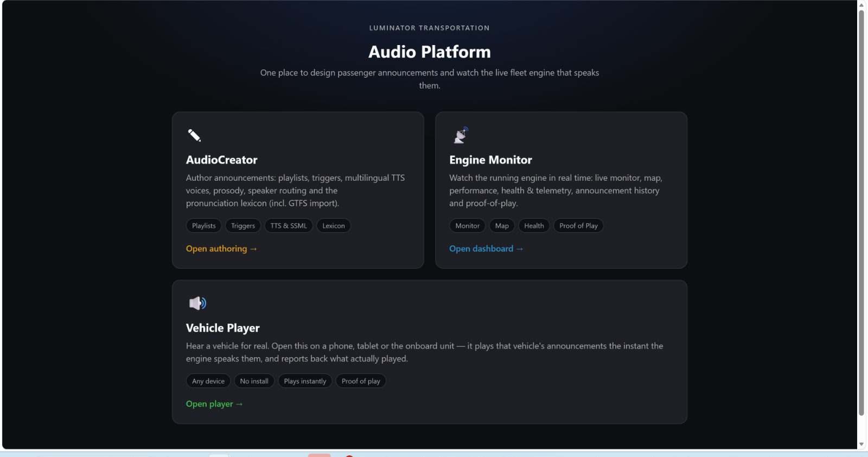Image resolution: width=868 pixels, height=457 pixels.
Task: Click the TTS & SSML tag
Action: pyautogui.click(x=289, y=226)
